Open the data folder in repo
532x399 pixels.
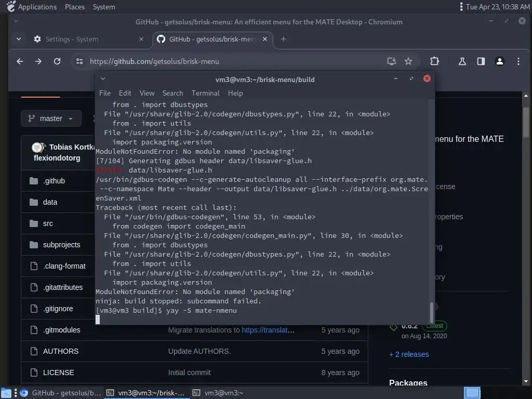50,202
